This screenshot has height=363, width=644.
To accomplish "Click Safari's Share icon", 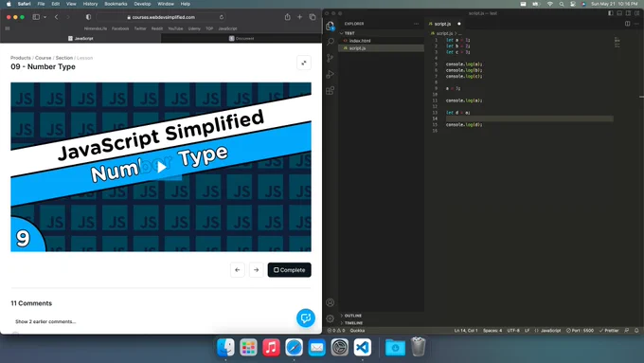I will coord(288,17).
